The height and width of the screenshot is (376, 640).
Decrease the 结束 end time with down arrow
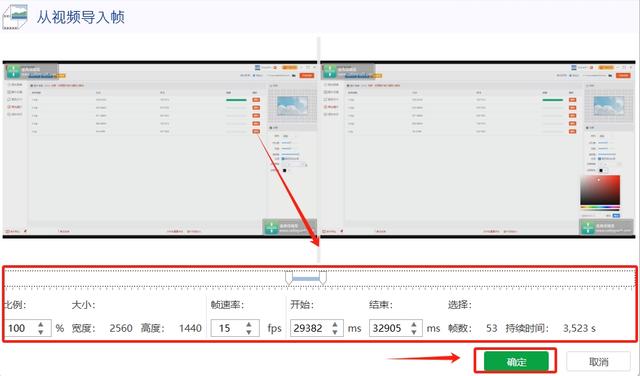[x=414, y=332]
